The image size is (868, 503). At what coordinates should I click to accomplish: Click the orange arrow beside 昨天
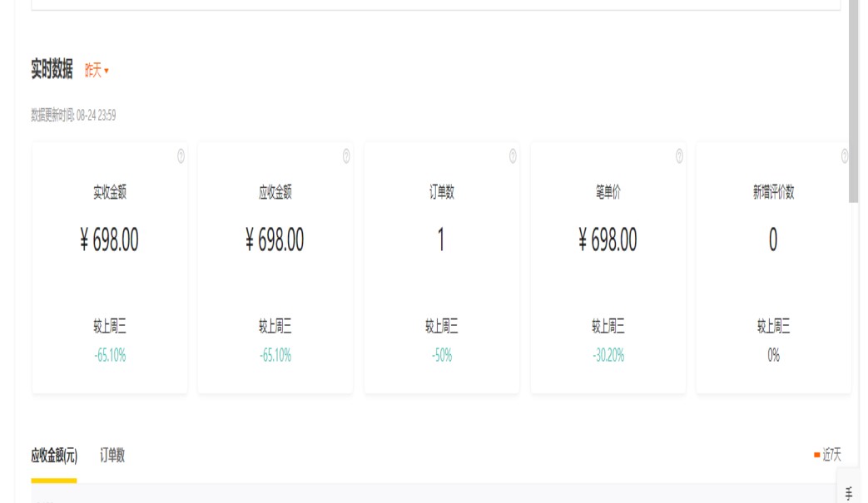point(107,72)
